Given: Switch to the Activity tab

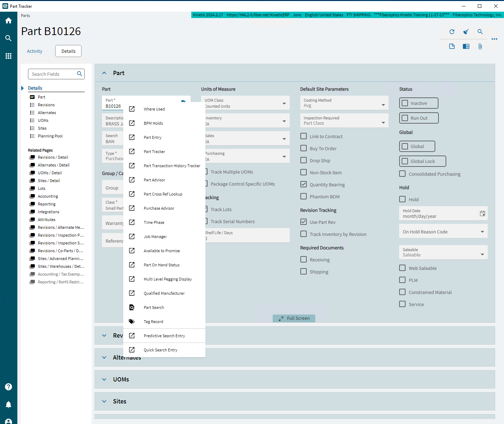Looking at the screenshot, I should [34, 51].
